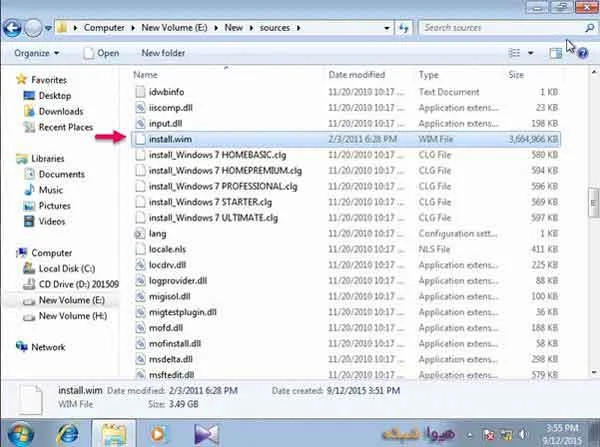The height and width of the screenshot is (447, 600).
Task: Click the New breadcrumb segment
Action: [233, 28]
